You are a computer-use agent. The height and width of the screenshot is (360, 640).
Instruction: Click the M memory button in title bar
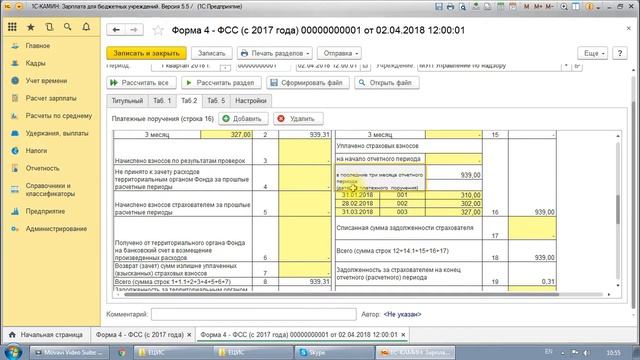coord(527,7)
